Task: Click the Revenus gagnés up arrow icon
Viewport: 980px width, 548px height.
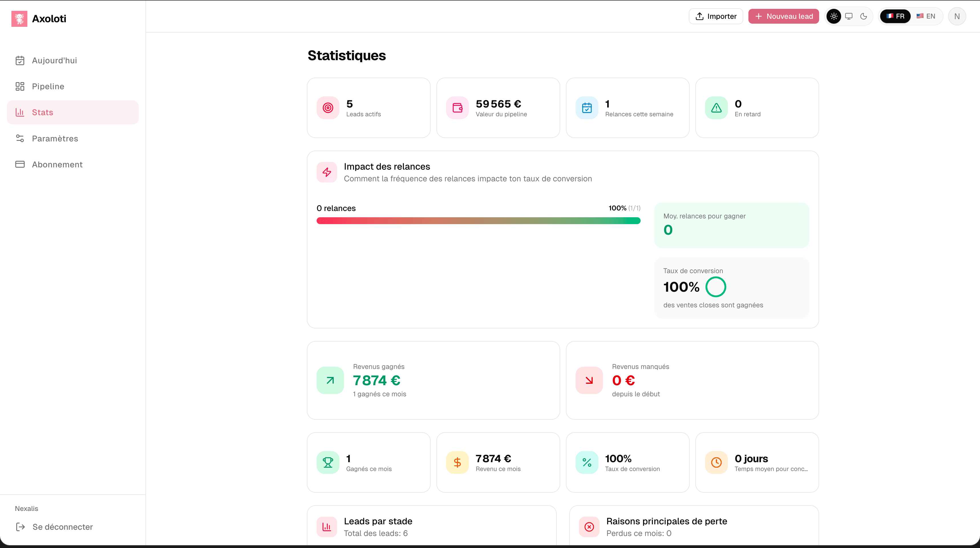Action: click(330, 380)
